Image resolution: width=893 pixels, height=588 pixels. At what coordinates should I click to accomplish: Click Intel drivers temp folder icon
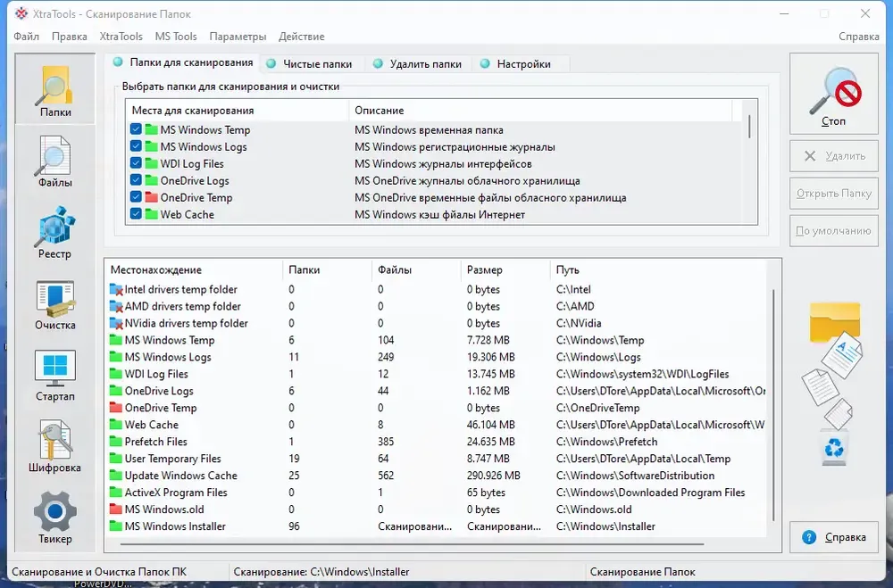click(116, 289)
